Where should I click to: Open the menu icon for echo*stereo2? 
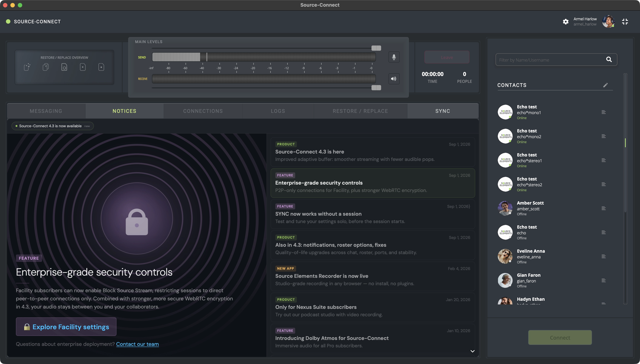pos(604,184)
